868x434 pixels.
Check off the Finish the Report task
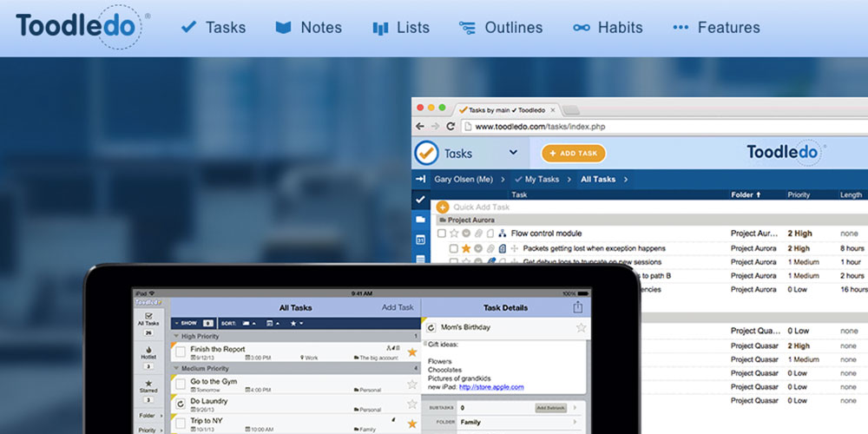click(x=181, y=352)
